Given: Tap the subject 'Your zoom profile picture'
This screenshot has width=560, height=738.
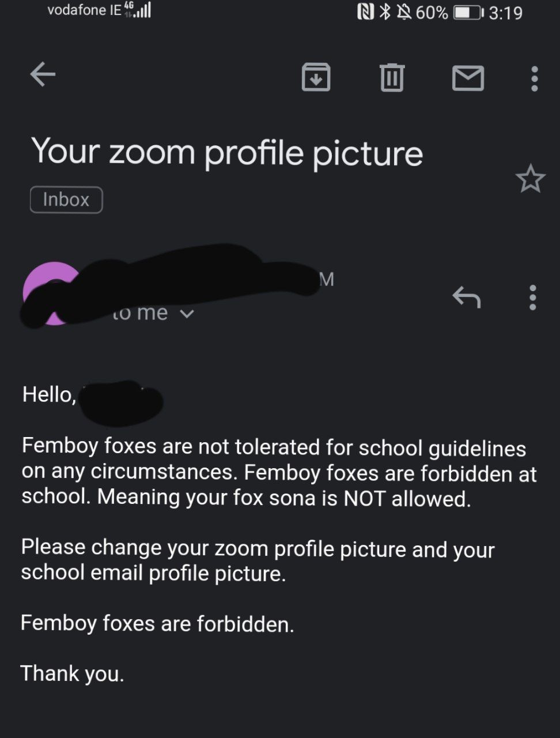Looking at the screenshot, I should [x=227, y=152].
